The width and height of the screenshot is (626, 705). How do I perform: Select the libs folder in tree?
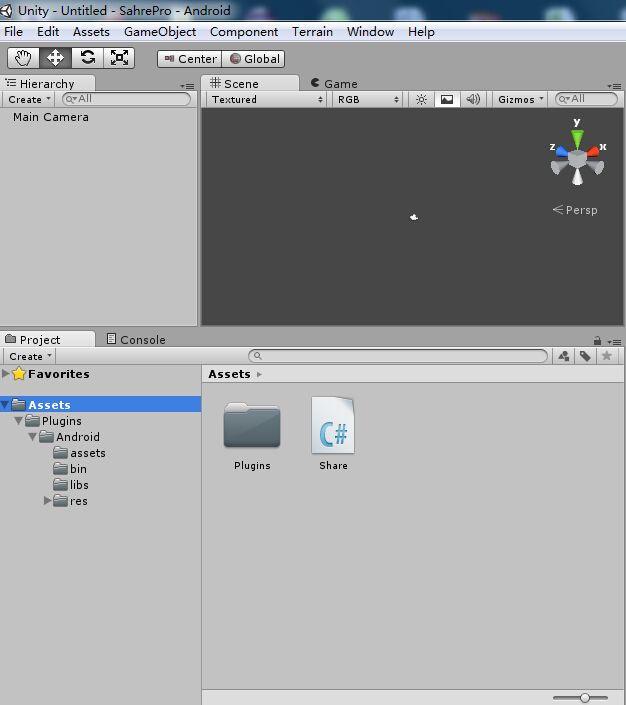coord(71,485)
